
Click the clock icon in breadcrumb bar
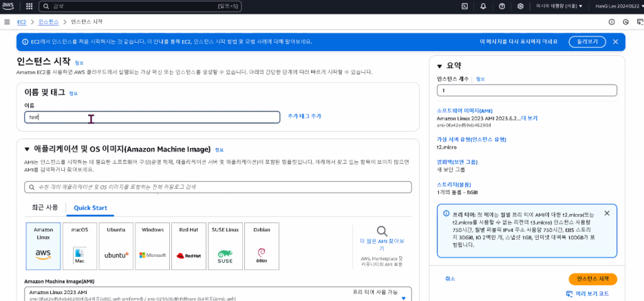click(x=625, y=22)
